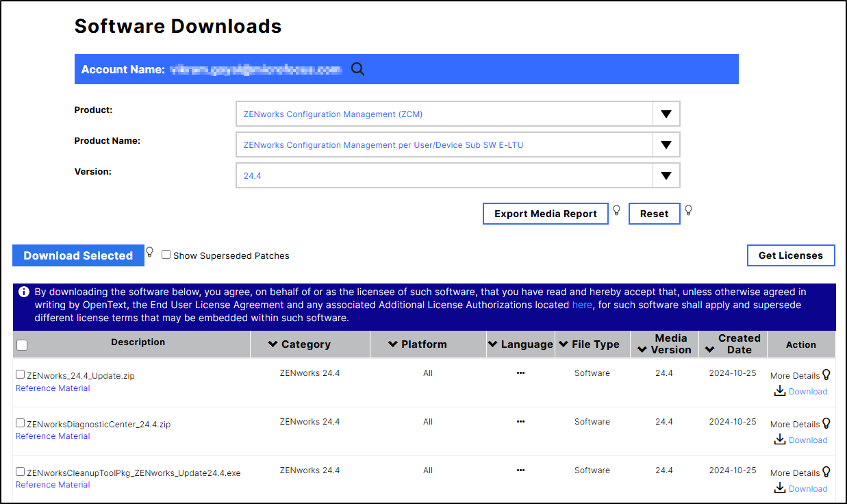Expand the File Type column filter

coord(564,344)
